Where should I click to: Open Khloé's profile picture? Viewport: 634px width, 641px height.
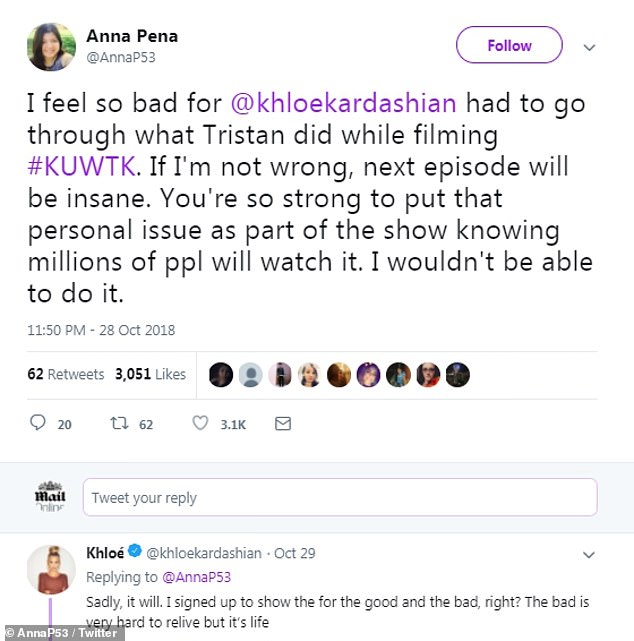click(x=51, y=569)
